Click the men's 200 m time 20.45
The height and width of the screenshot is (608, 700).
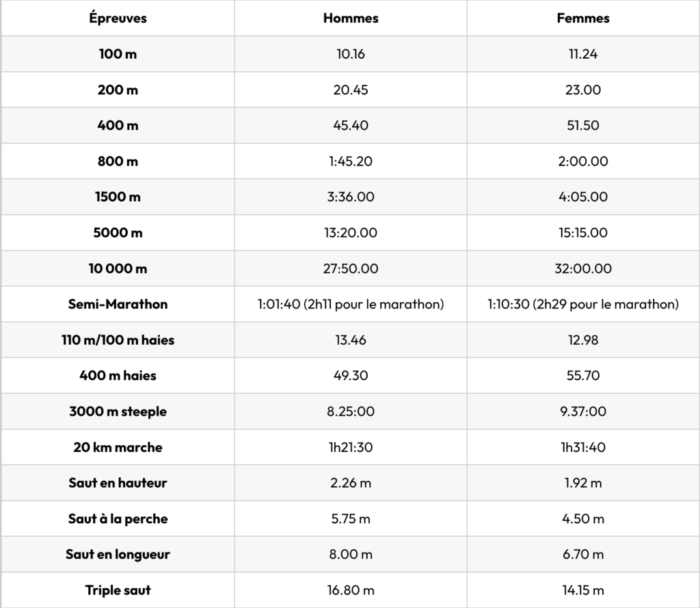[351, 90]
